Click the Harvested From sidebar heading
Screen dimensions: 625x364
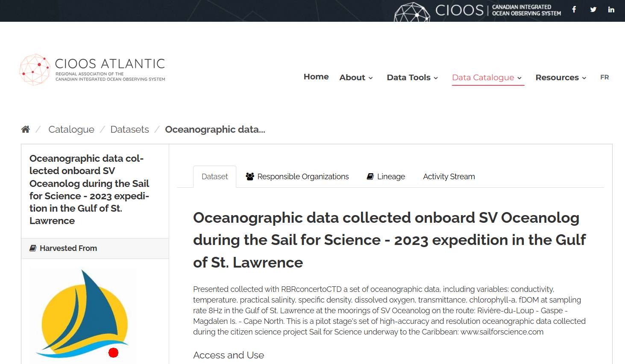(x=68, y=248)
